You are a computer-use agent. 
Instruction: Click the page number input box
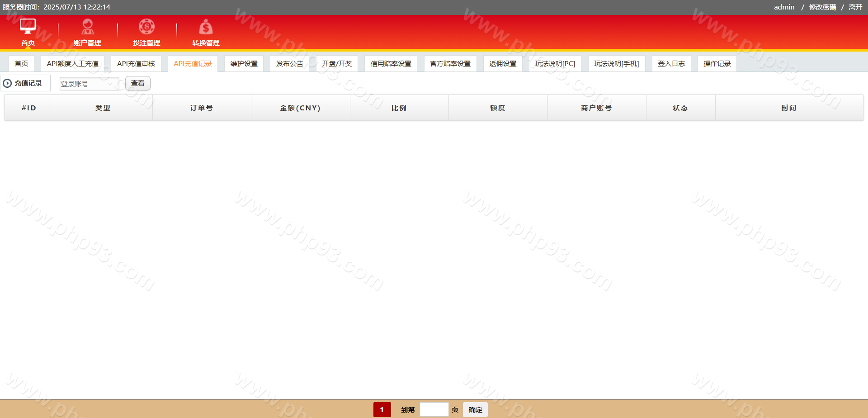coord(434,410)
